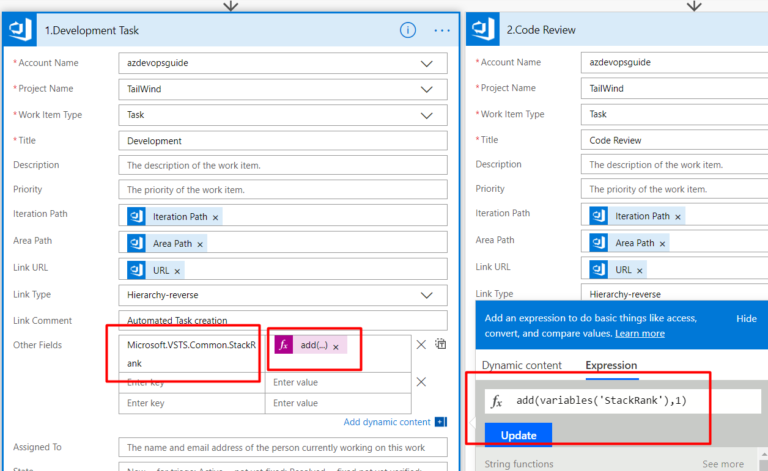Click the Description field in Development Task

coord(282,165)
